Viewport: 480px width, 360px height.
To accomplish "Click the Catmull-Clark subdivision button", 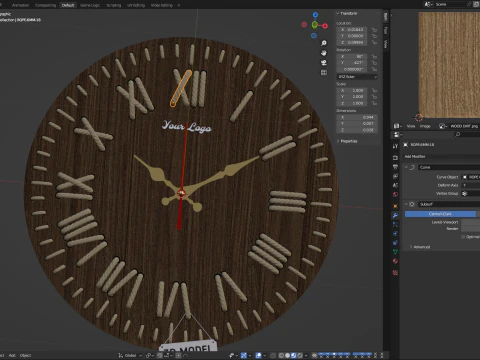I will tap(440, 214).
